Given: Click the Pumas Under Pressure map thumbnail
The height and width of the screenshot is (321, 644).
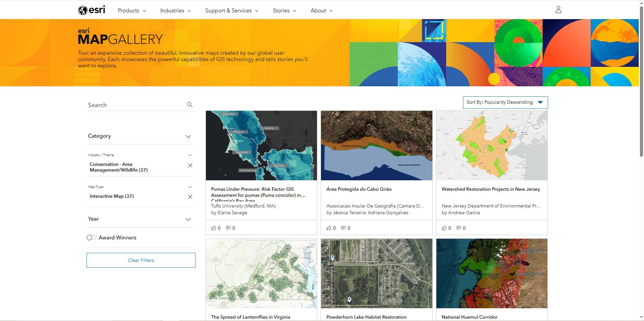Looking at the screenshot, I should tap(261, 145).
